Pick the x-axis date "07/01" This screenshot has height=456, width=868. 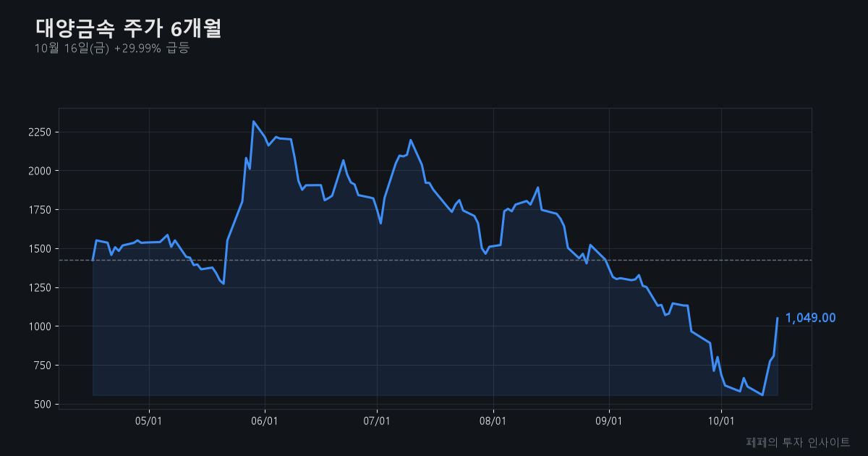point(377,421)
